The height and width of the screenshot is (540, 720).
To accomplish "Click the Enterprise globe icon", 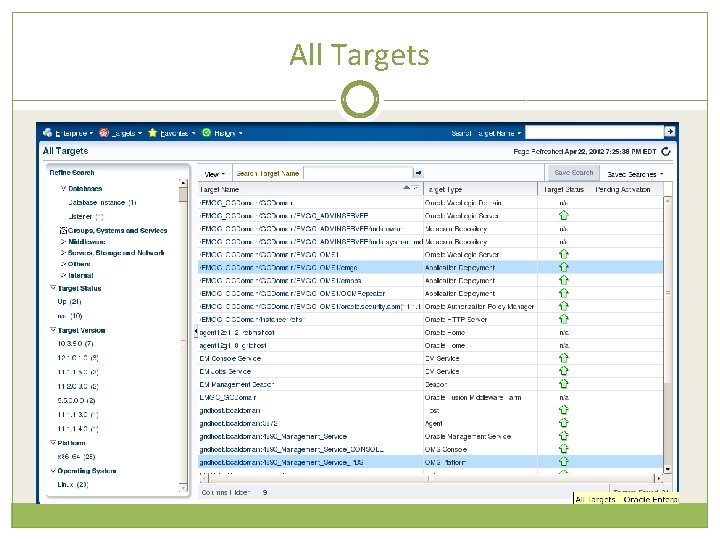I will 48,133.
